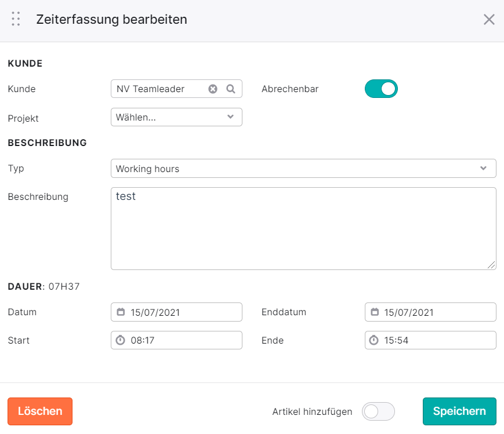
Task: Enable the Artikel hinzufügen switch
Action: pyautogui.click(x=378, y=411)
